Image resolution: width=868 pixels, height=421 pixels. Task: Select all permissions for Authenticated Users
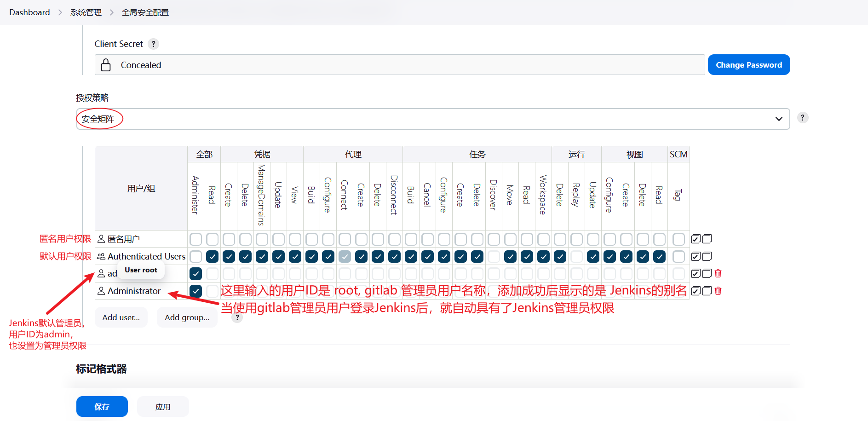point(696,256)
